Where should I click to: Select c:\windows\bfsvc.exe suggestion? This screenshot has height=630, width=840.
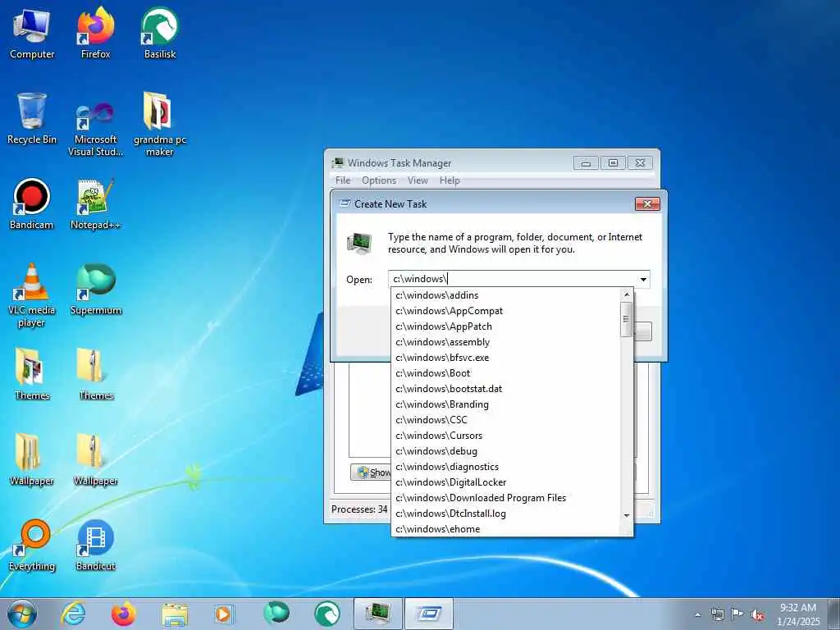click(505, 358)
